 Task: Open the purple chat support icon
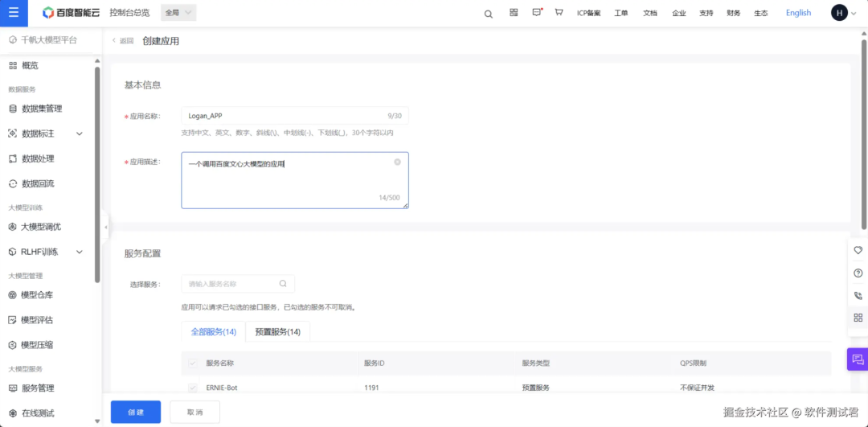pos(858,359)
